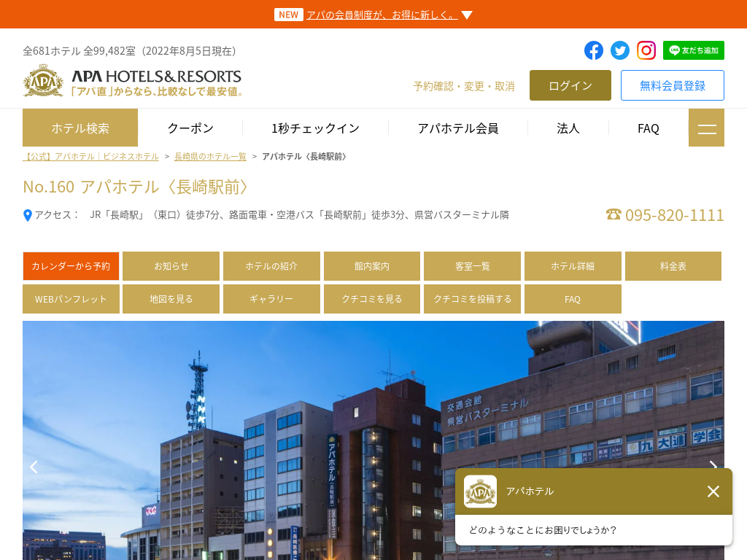
Task: Call the number 095-820-1111
Action: click(675, 215)
